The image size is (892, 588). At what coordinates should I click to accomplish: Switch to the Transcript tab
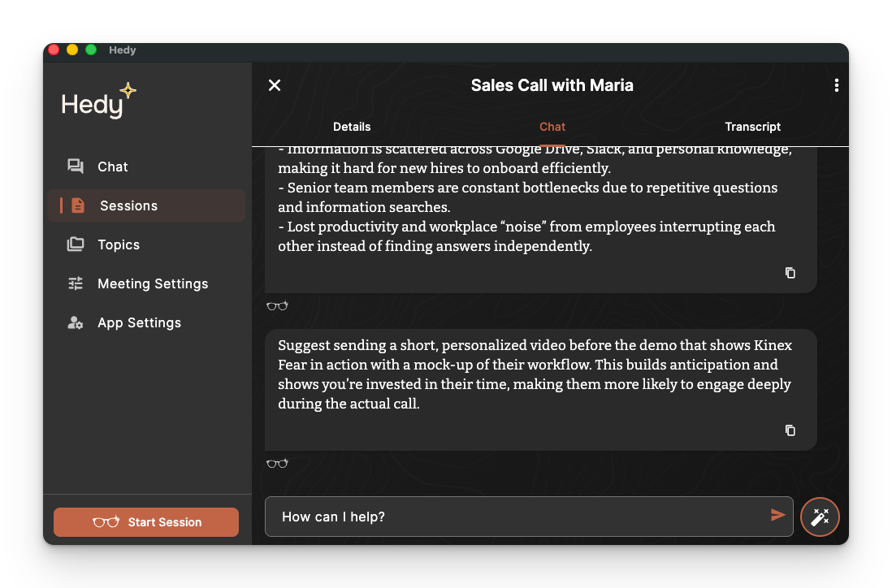[752, 127]
